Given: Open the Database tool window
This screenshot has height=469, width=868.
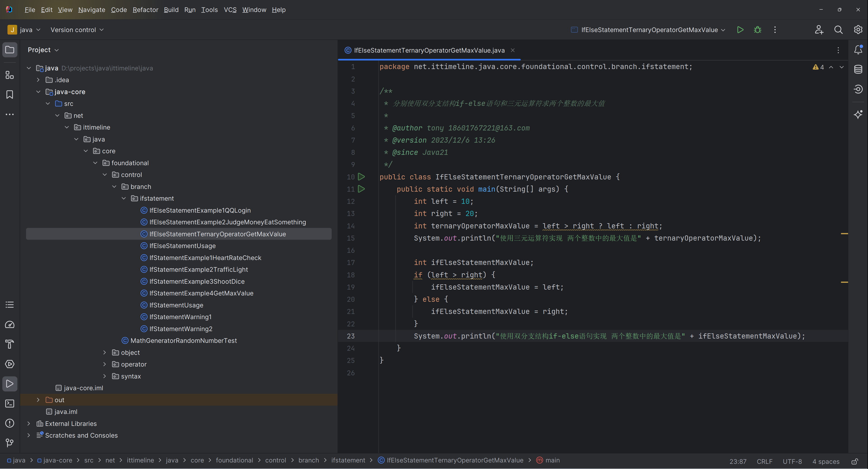Looking at the screenshot, I should pyautogui.click(x=858, y=69).
